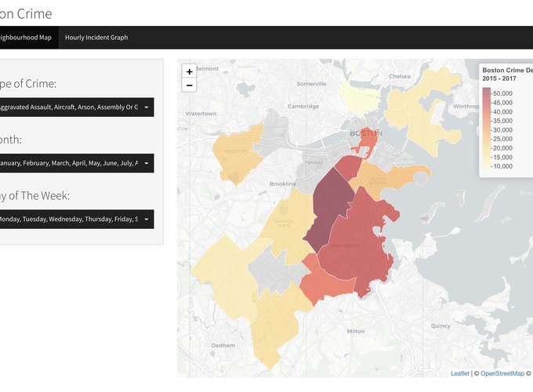
Task: Select the Brighton neighbourhood polygon
Action: point(238,153)
